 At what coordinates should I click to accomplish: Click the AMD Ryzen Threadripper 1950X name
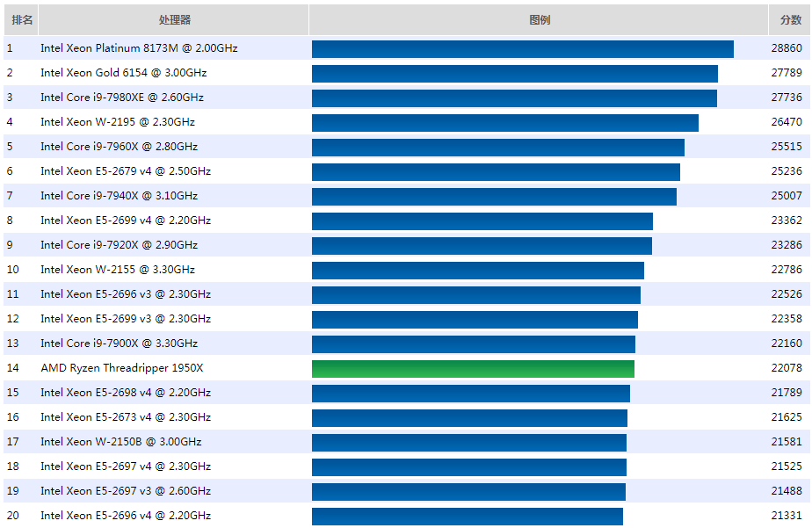(121, 368)
